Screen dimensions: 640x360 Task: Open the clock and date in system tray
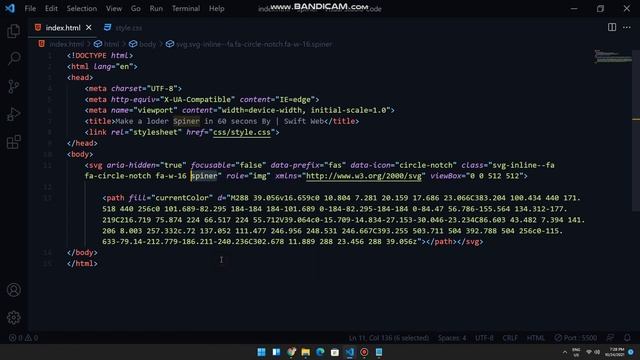616,352
